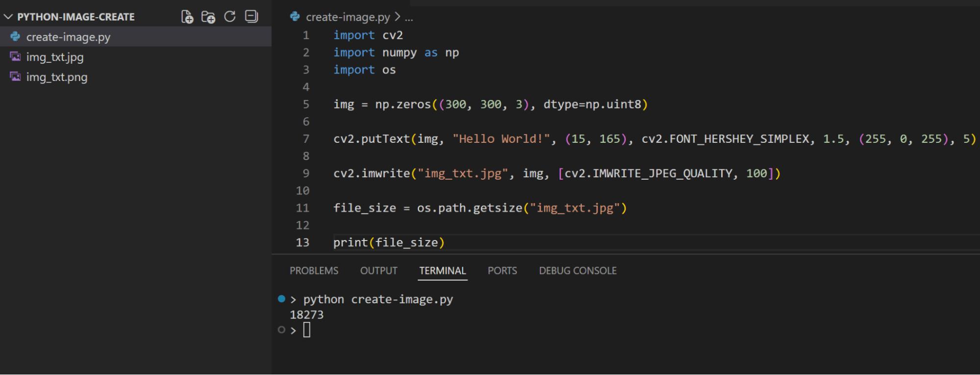Screen dimensions: 980x375
Task: Open img_txt.jpg from the file list
Action: coord(55,57)
